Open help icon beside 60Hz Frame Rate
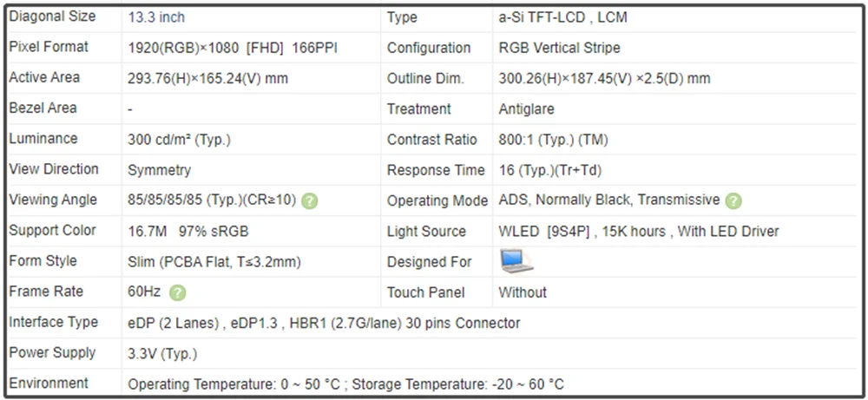This screenshot has width=868, height=400. [178, 293]
